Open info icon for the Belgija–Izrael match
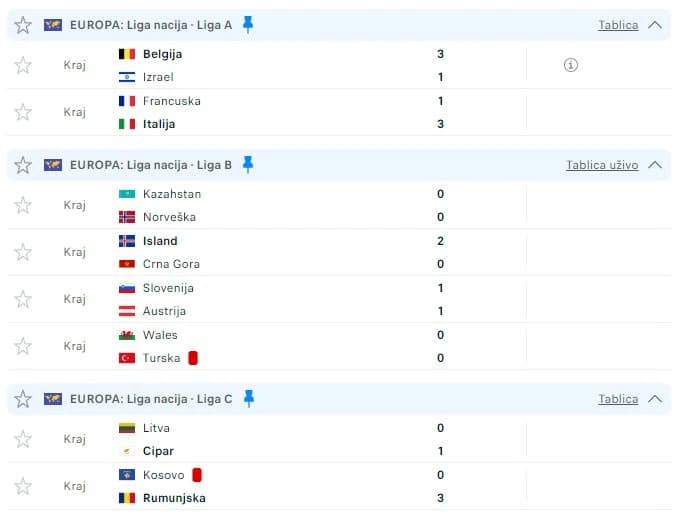683x523 pixels. pos(571,65)
